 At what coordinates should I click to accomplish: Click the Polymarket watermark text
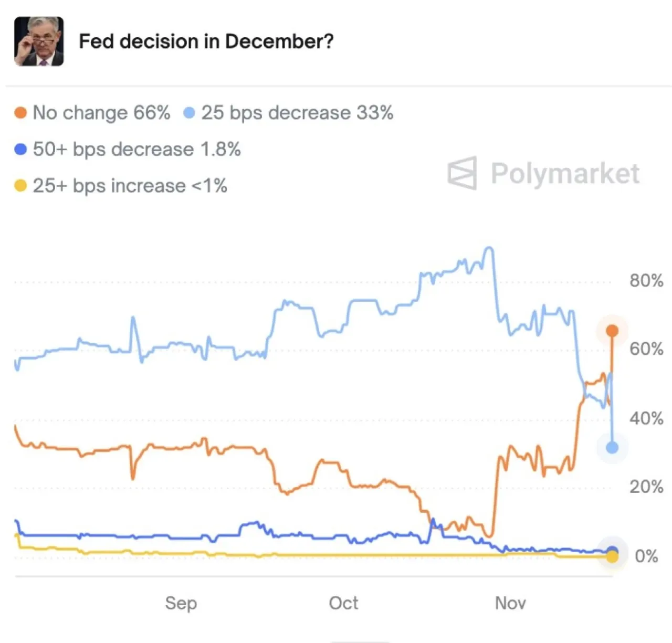tap(565, 173)
